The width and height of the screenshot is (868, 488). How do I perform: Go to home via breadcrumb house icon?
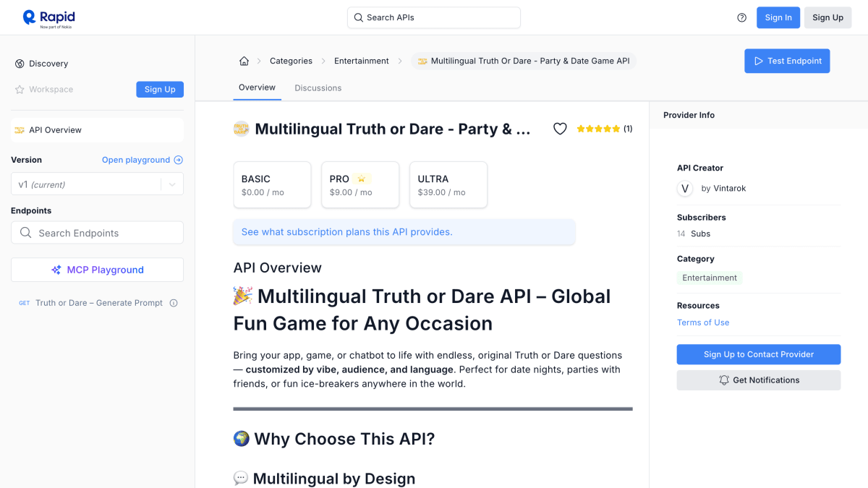pos(244,61)
